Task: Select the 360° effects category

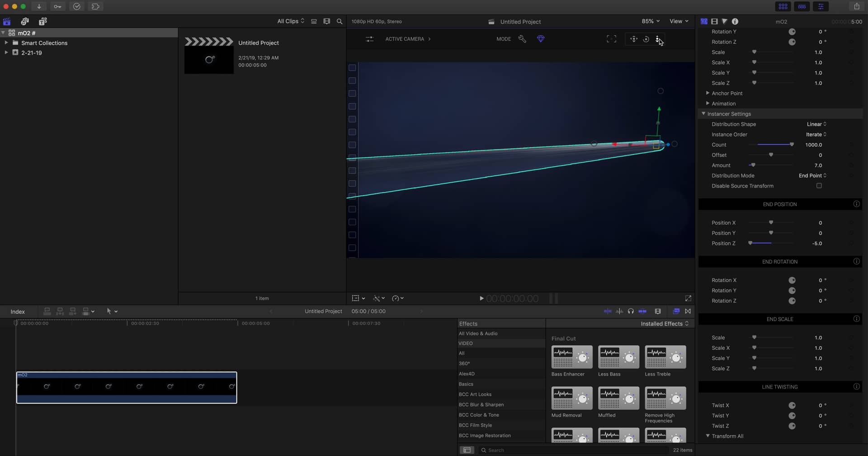Action: [464, 363]
